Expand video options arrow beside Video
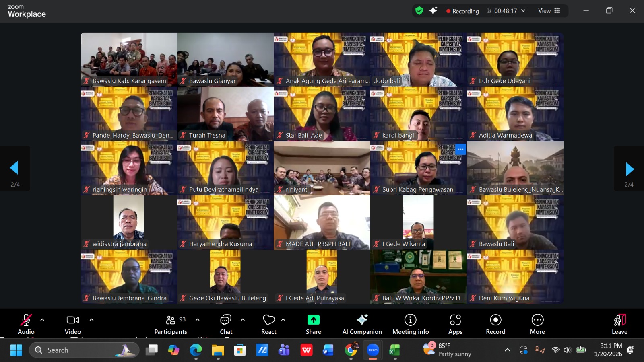644x362 pixels. click(x=91, y=320)
